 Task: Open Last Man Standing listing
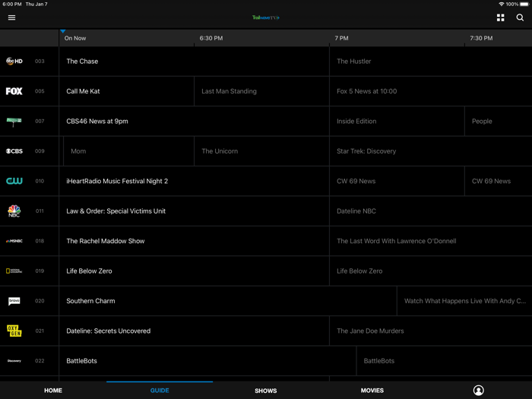point(261,91)
